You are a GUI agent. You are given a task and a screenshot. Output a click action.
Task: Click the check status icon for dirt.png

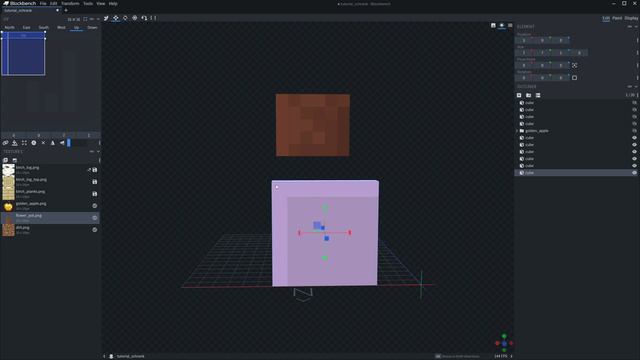[x=95, y=230]
